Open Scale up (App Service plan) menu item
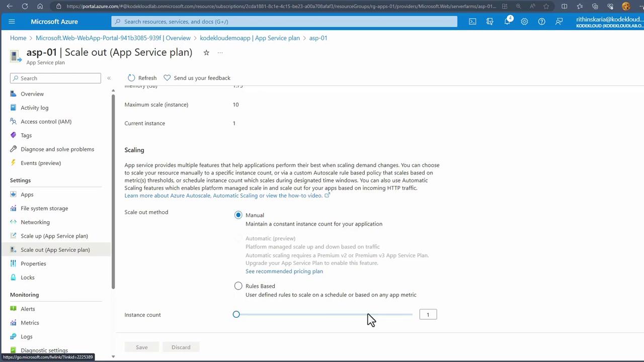 (x=54, y=236)
